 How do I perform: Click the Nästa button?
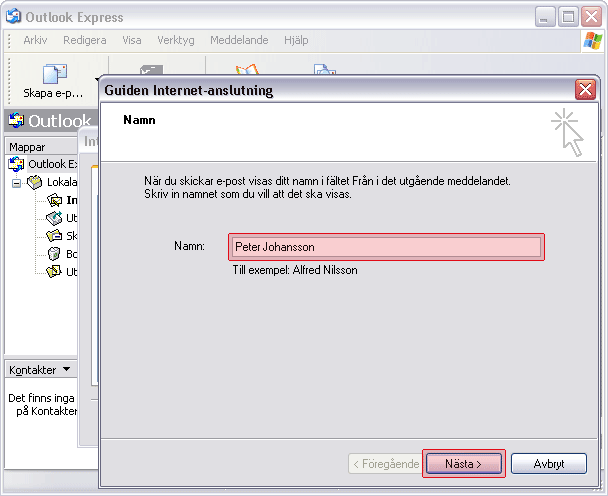pos(462,464)
